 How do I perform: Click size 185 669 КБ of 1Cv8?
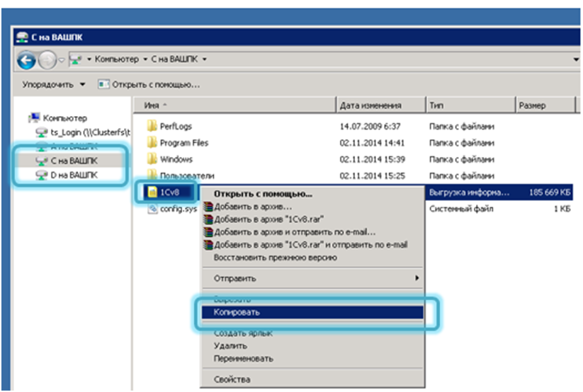[550, 192]
